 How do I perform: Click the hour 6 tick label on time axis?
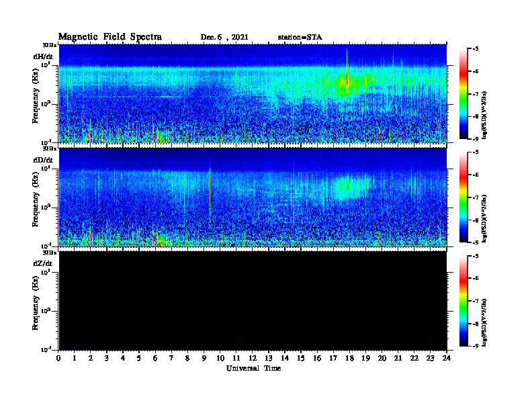[x=155, y=358]
